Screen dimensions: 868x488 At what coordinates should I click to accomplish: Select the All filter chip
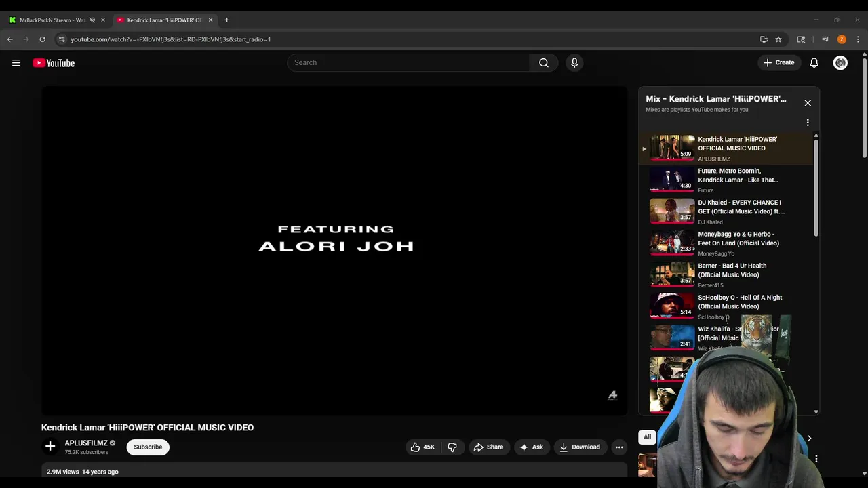[647, 438]
